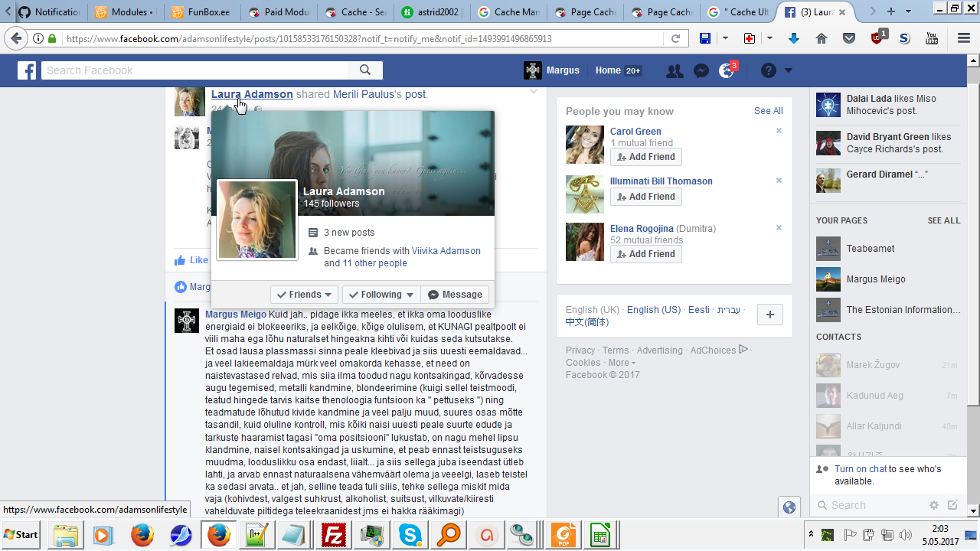Click the scrollbar down arrow

click(x=973, y=511)
